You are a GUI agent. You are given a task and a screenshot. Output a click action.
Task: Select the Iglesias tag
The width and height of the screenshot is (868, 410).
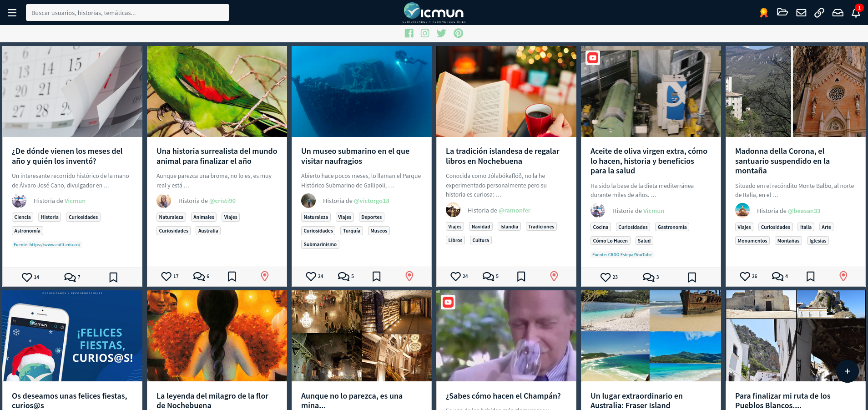click(x=818, y=241)
